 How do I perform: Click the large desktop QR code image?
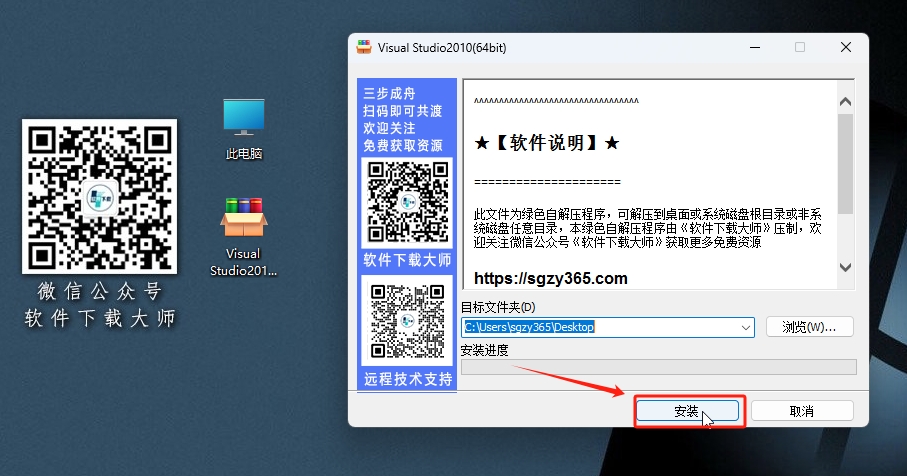pos(99,197)
